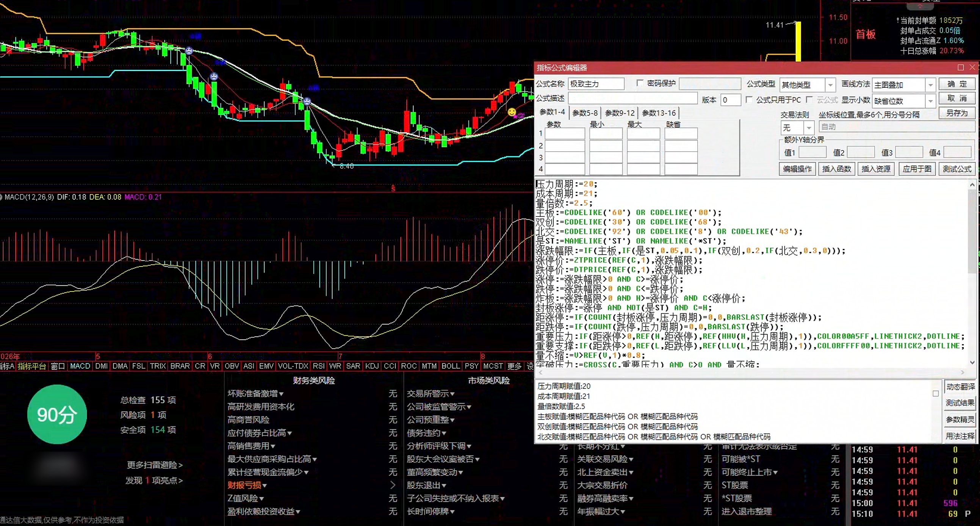
Task: Maximize the 指标公式编辑器 window
Action: point(961,67)
